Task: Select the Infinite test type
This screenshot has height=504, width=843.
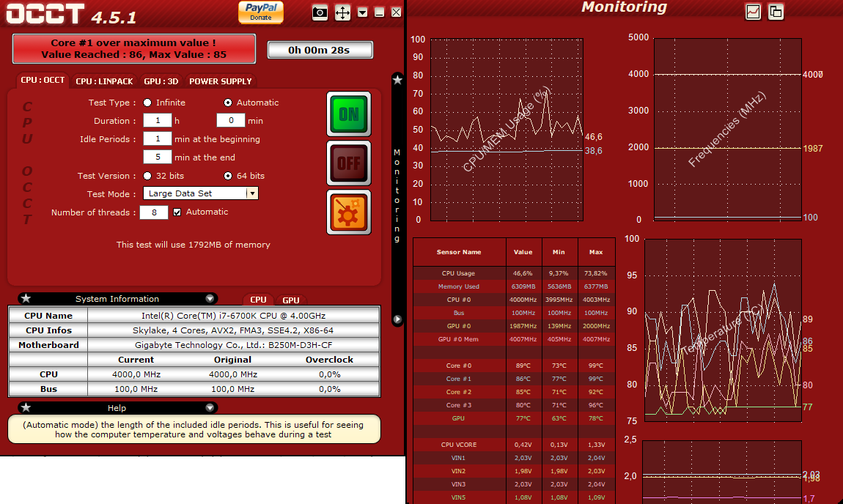Action: coord(147,103)
